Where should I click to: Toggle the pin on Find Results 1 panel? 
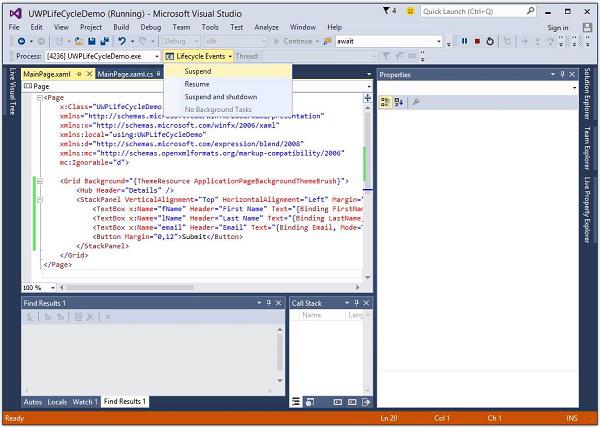pyautogui.click(x=268, y=303)
